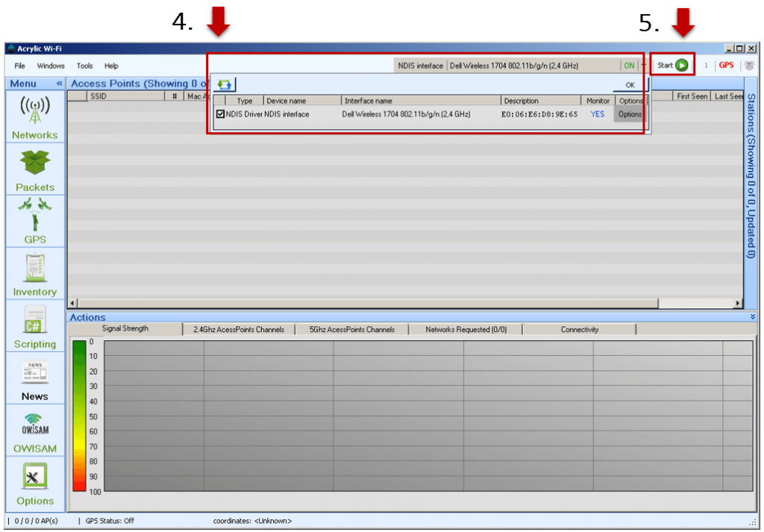The image size is (764, 532).
Task: Sort by the First Seen column header
Action: coord(692,96)
